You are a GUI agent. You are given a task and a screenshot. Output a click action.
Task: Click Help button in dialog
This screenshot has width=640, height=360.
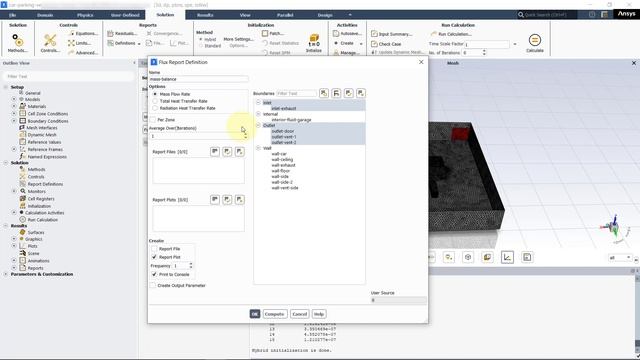click(x=319, y=314)
